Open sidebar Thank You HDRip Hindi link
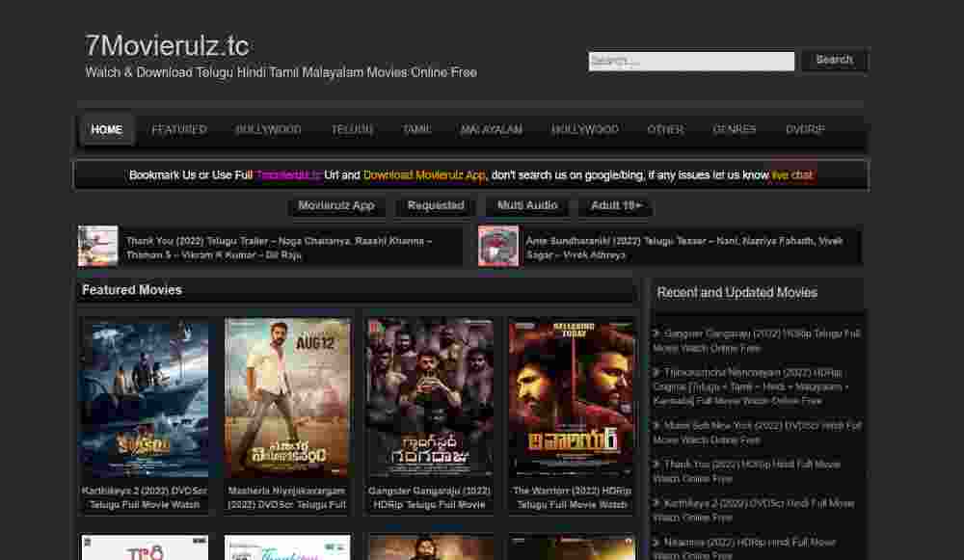Image resolution: width=964 pixels, height=560 pixels. point(747,471)
